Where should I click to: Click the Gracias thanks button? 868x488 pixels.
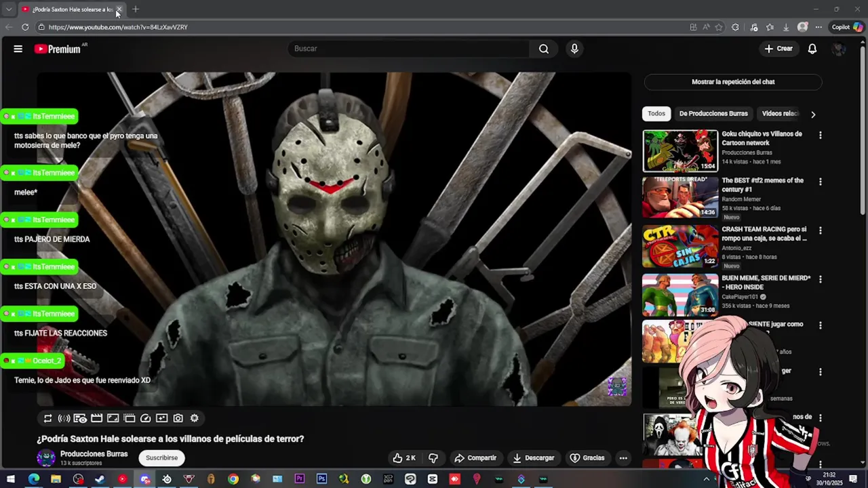coord(587,458)
